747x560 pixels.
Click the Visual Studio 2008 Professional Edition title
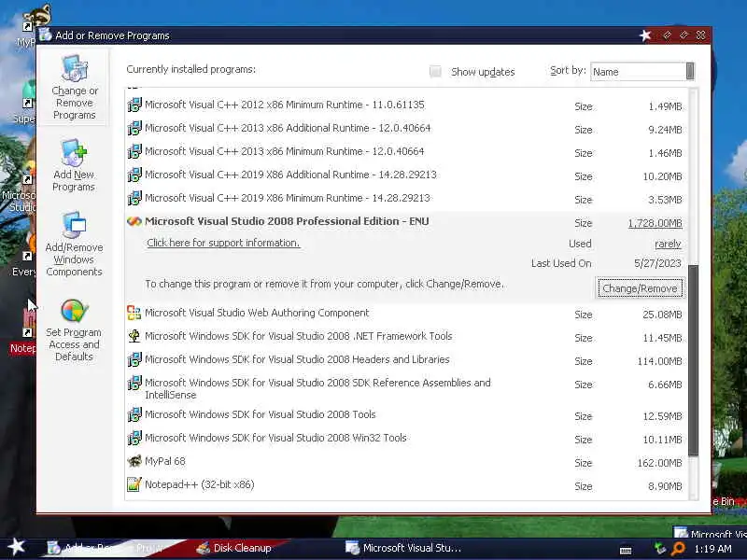coord(287,221)
